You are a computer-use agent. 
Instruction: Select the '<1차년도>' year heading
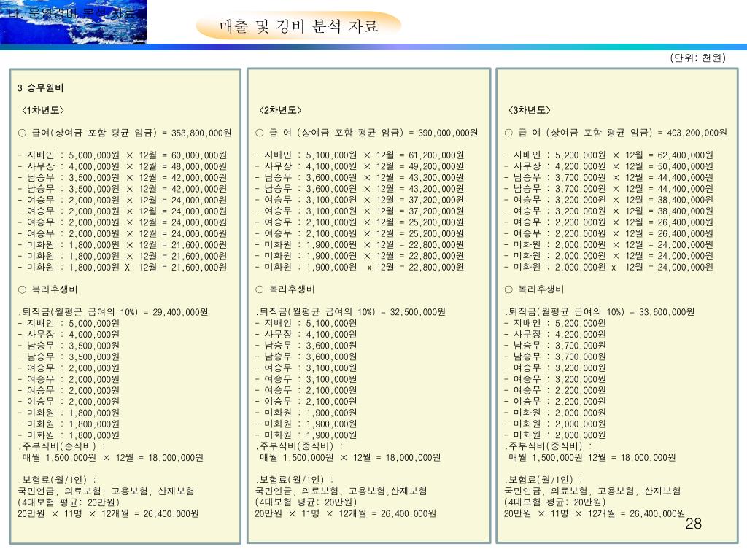tap(42, 111)
